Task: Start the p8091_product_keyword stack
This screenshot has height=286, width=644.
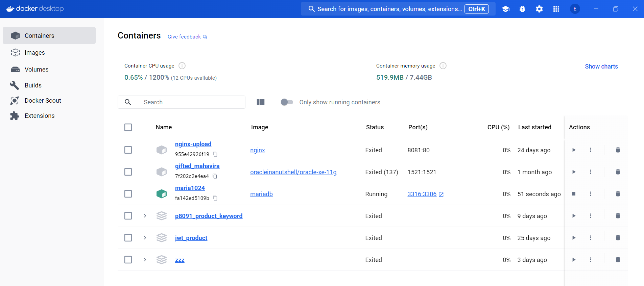Action: 574,216
